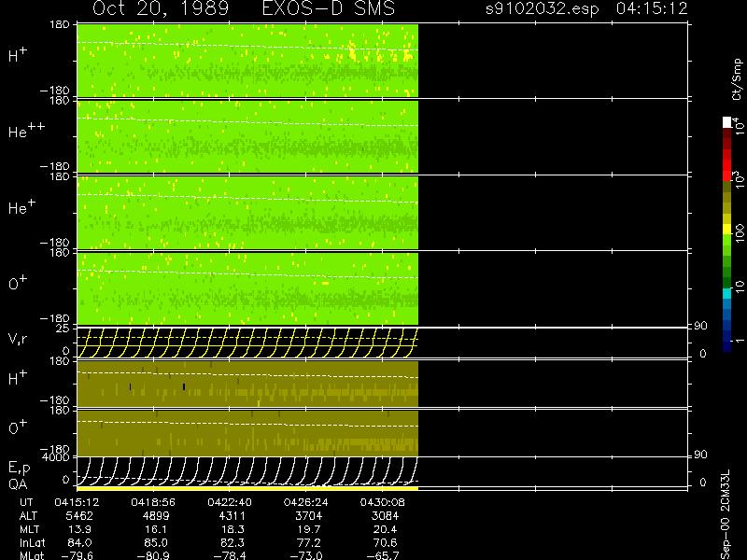Click UT value '0426:24'
The height and width of the screenshot is (560, 747).
coord(306,502)
